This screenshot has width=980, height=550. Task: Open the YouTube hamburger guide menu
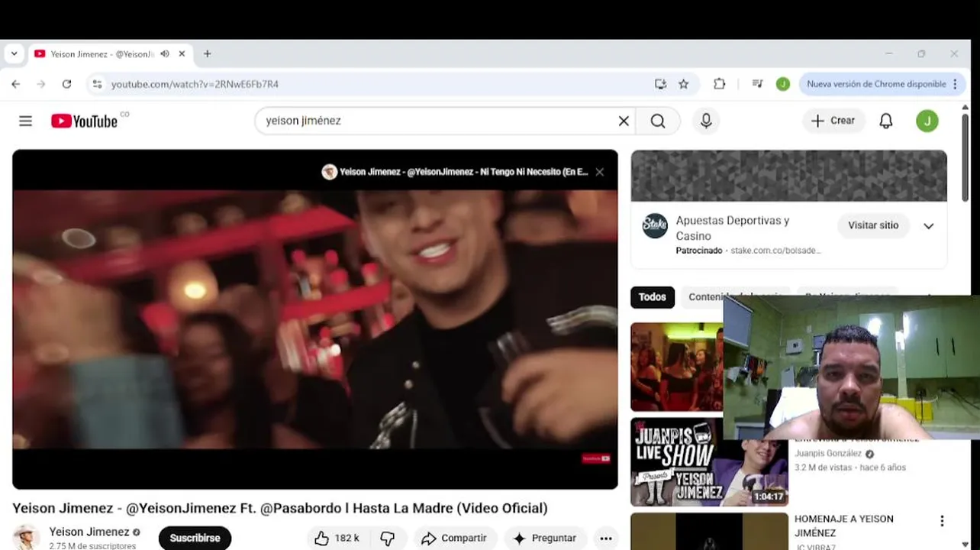(25, 121)
